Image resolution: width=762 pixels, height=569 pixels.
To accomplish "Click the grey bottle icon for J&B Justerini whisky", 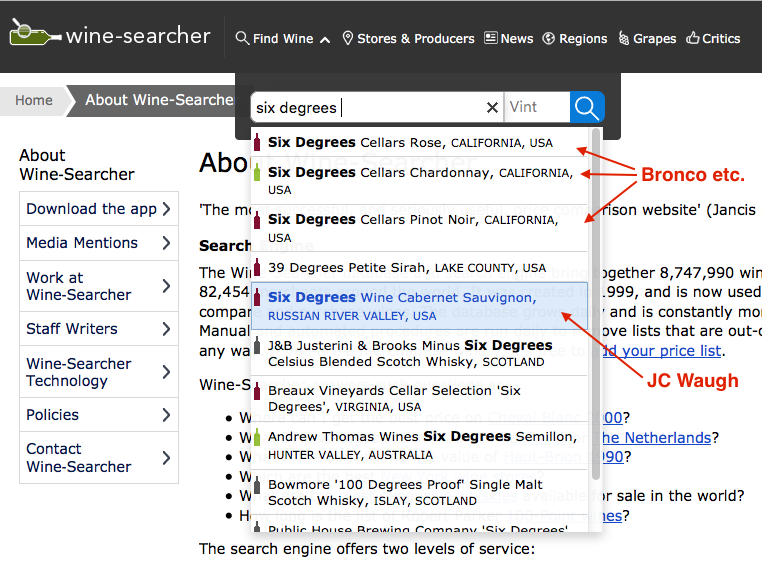I will [257, 345].
